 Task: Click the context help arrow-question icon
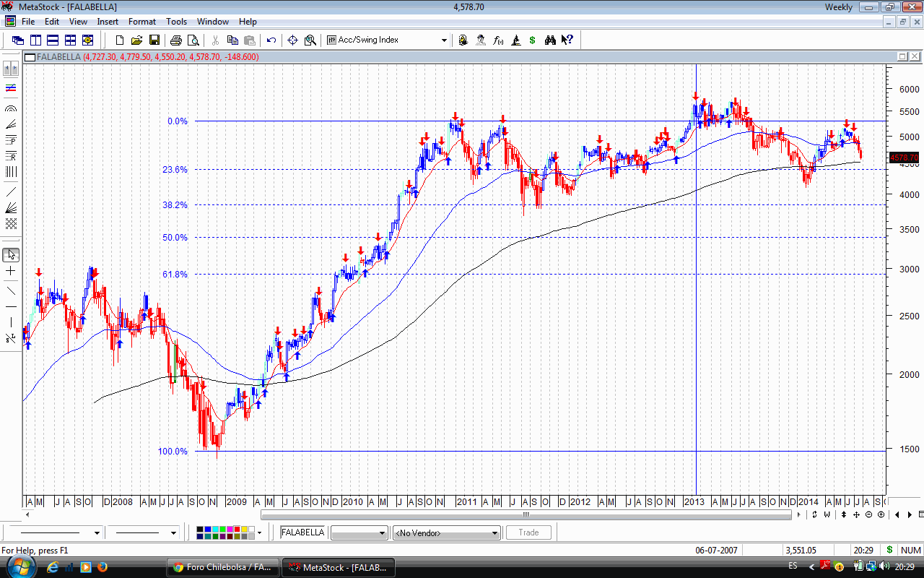click(567, 40)
